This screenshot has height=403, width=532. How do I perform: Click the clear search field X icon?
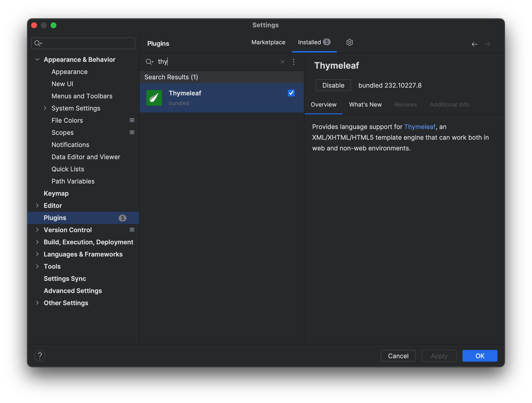tap(283, 62)
